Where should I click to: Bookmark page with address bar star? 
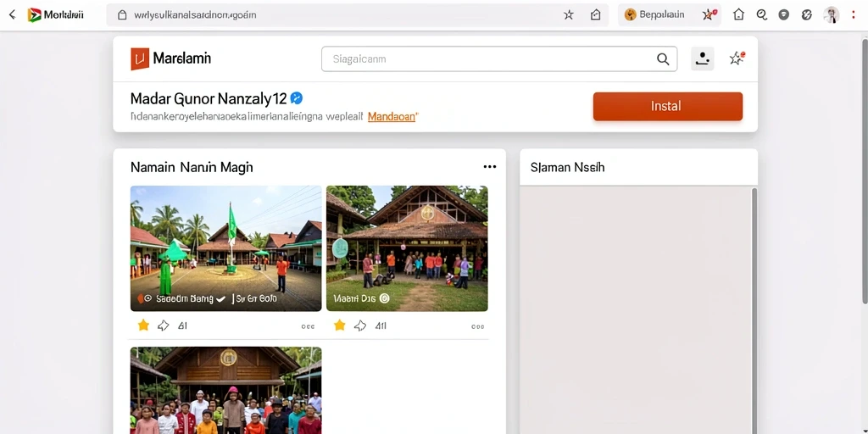(x=569, y=15)
